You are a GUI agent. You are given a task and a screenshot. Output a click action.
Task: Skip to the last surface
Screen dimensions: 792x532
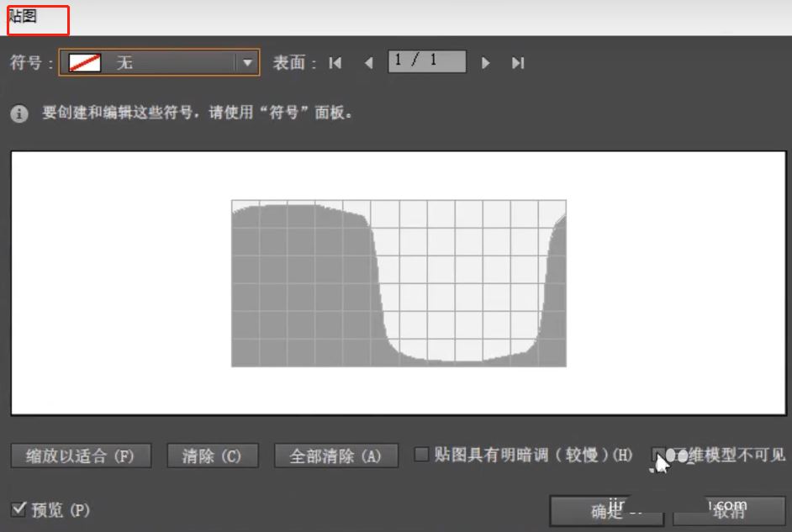(516, 62)
